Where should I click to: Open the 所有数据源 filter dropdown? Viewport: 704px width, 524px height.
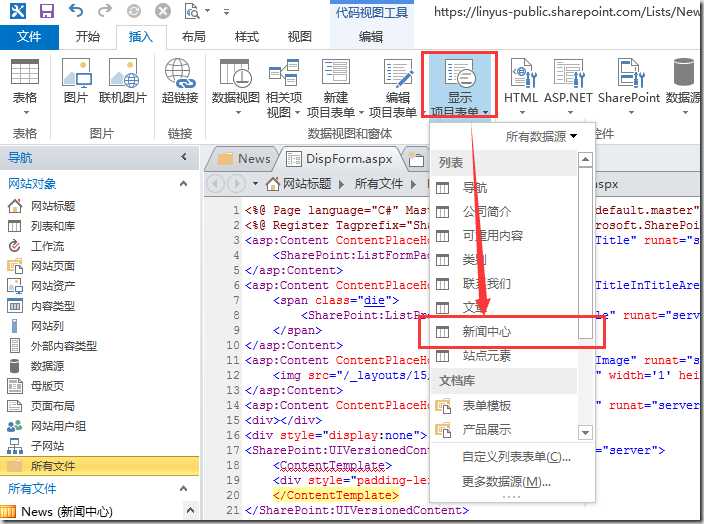click(x=541, y=136)
